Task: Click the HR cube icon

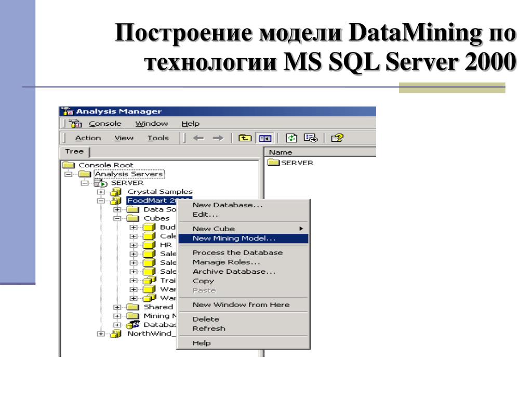Action: [x=149, y=245]
